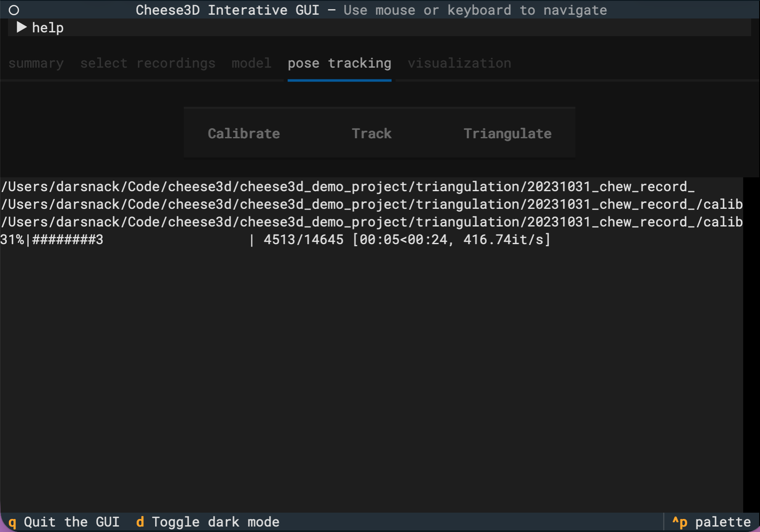Switch to the summary tab
This screenshot has width=760, height=532.
(36, 63)
